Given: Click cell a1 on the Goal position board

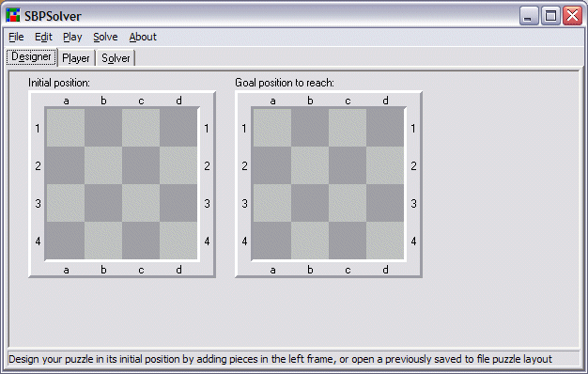Looking at the screenshot, I should [272, 128].
